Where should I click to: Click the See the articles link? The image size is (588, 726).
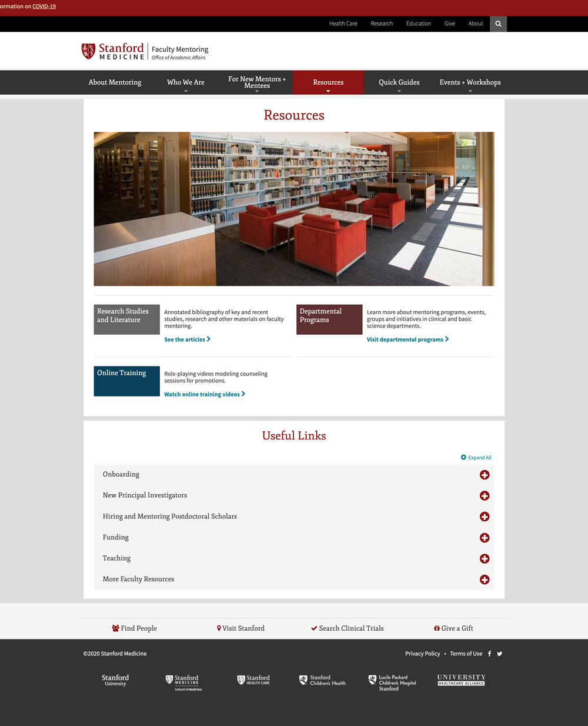pos(184,339)
